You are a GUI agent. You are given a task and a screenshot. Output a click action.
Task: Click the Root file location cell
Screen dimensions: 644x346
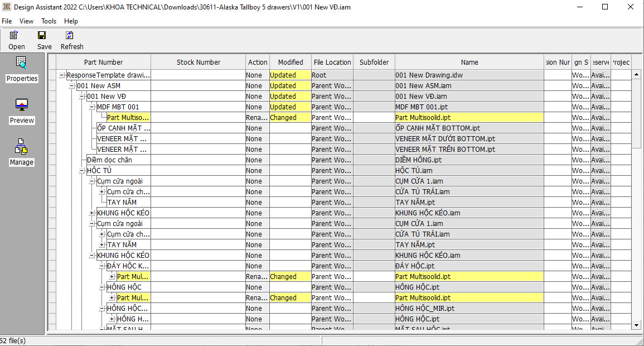tap(332, 75)
